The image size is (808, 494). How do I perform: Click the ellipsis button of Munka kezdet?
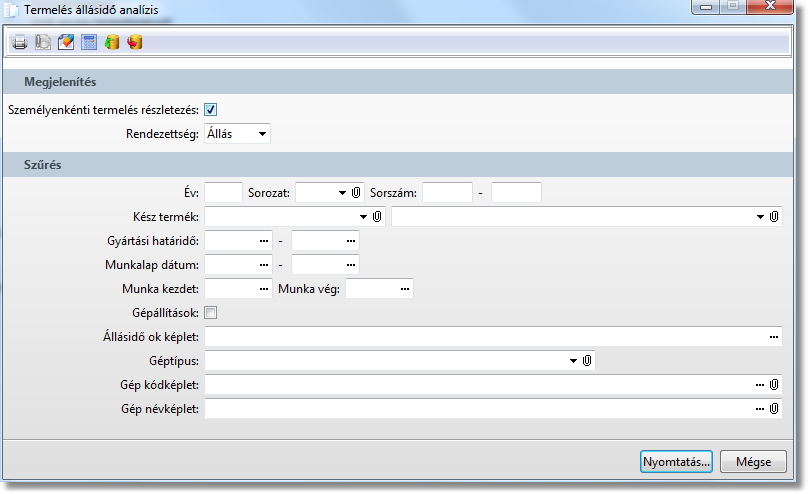point(264,289)
